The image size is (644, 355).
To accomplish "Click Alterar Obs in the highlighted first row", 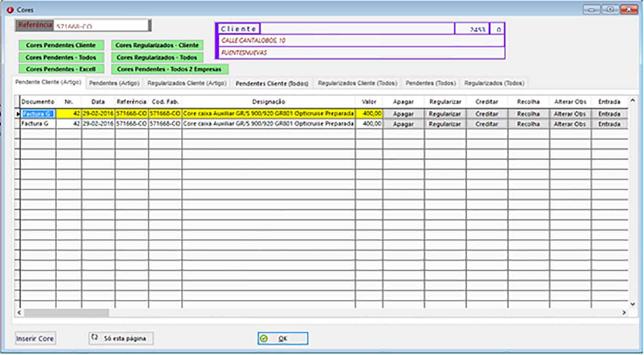I will click(570, 114).
